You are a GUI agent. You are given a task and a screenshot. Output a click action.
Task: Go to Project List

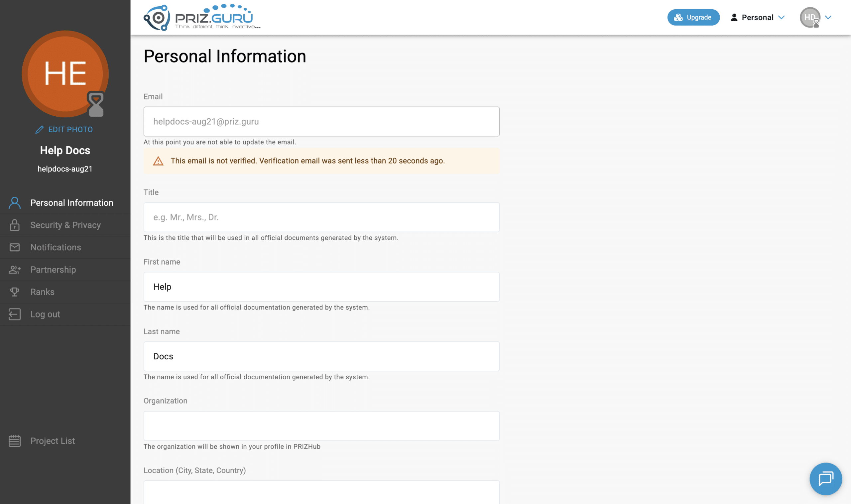[x=65, y=441]
